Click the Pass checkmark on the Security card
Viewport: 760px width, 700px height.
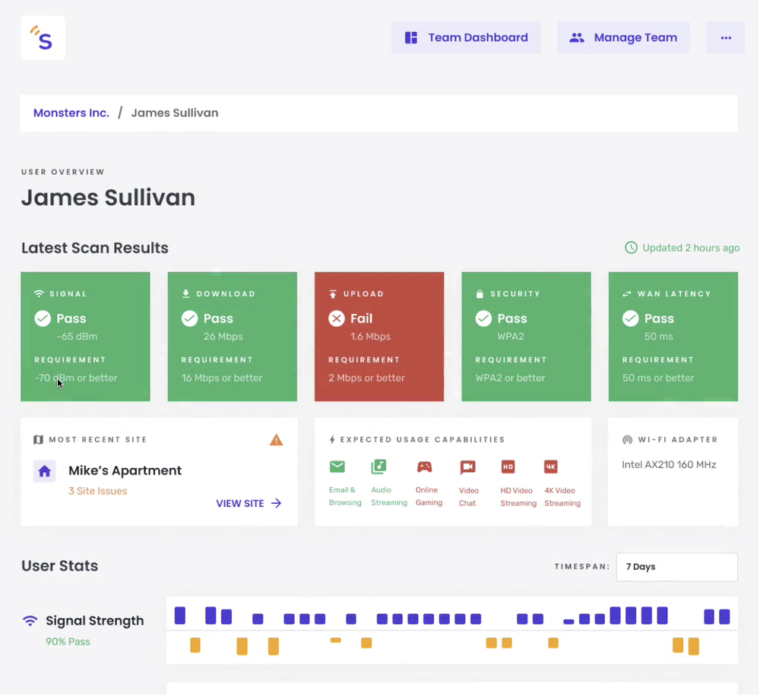coord(483,318)
